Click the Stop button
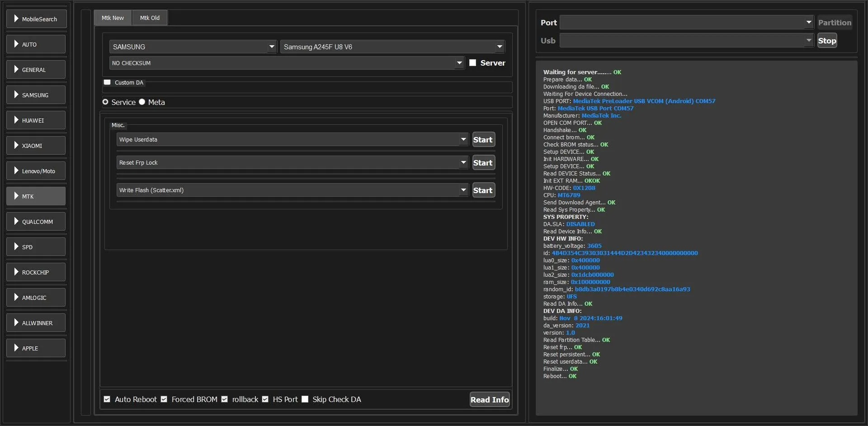Image resolution: width=868 pixels, height=426 pixels. click(x=827, y=40)
